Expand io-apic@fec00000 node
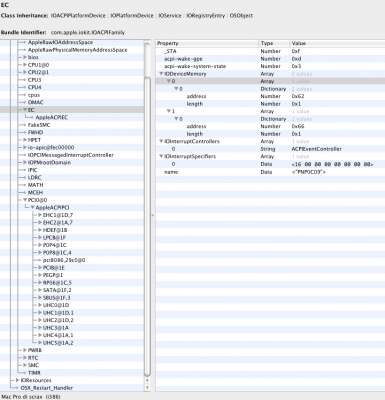This screenshot has width=385, height=400. click(x=25, y=147)
